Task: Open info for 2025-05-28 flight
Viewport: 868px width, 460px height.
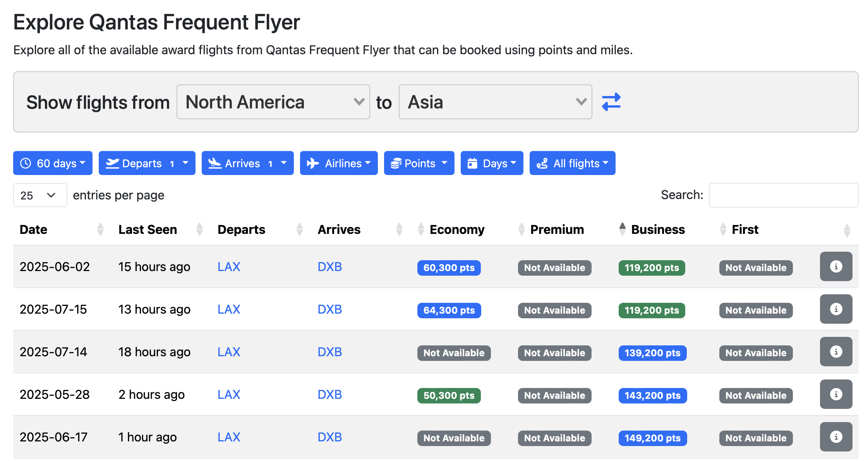Action: pos(835,394)
